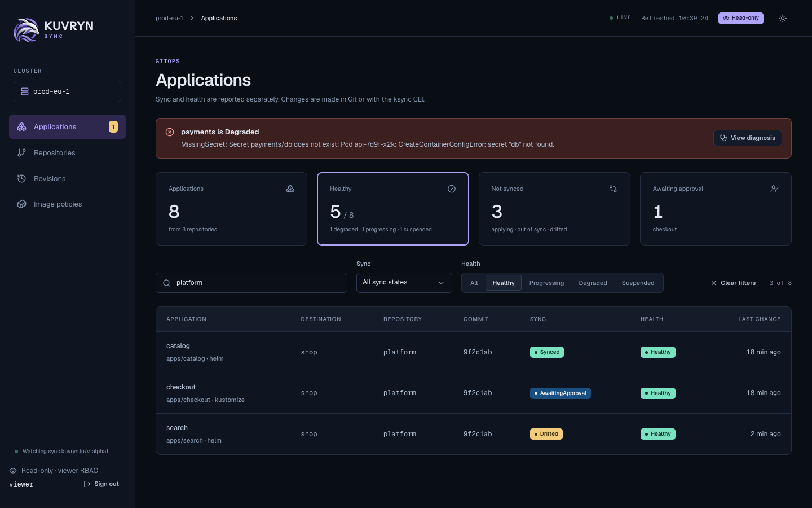Click the Not synced card sync icon
This screenshot has height=508, width=812.
coord(613,189)
